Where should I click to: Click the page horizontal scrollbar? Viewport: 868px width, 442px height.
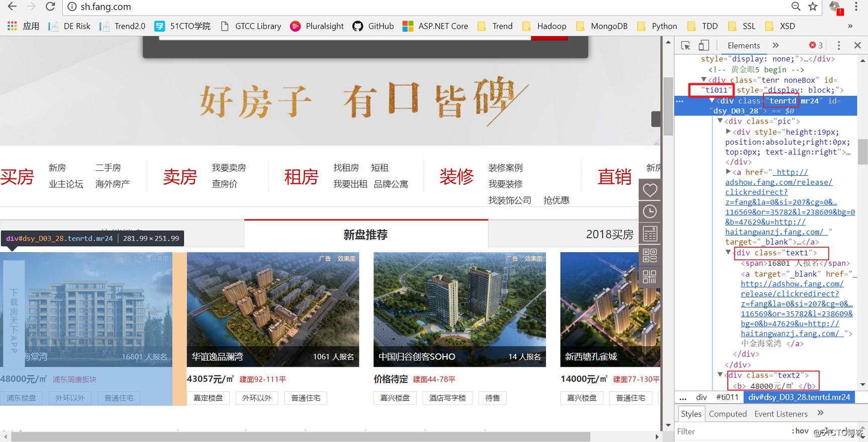(x=301, y=437)
